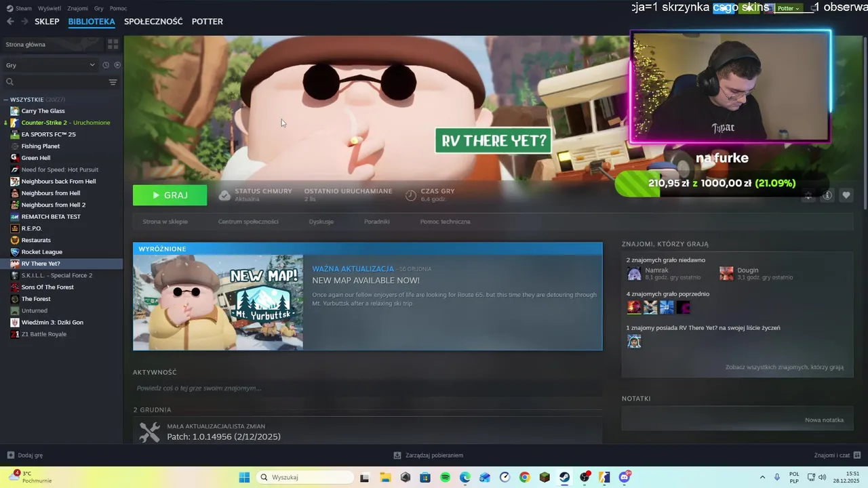
Task: Switch to the BIBLIOTEKA tab
Action: click(92, 22)
